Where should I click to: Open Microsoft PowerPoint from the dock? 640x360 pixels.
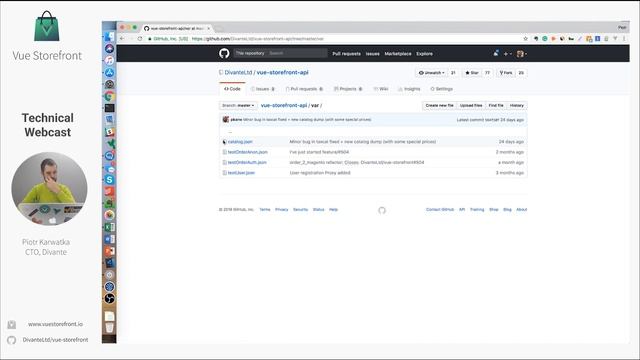coord(109,251)
